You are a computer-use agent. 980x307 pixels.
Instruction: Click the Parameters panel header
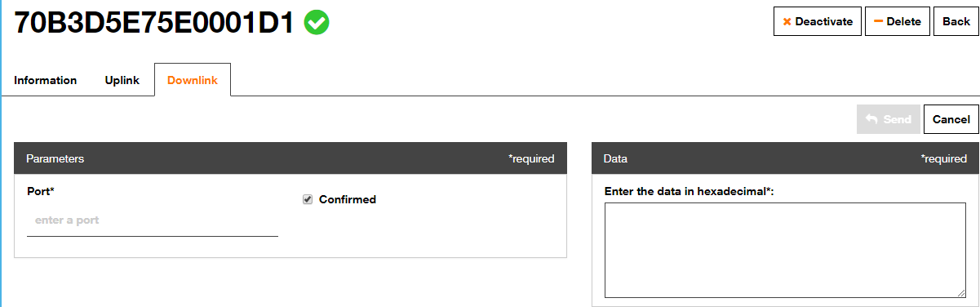click(290, 158)
